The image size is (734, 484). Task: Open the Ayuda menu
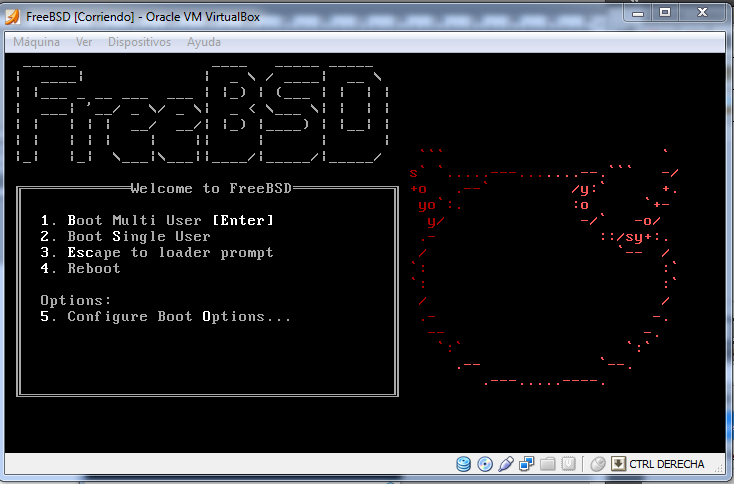coord(204,42)
